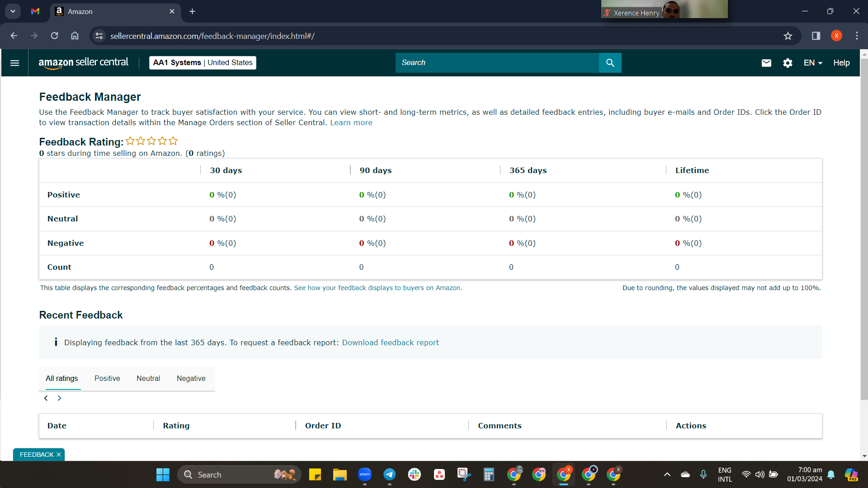
Task: Open Telegram from the taskbar
Action: [389, 474]
